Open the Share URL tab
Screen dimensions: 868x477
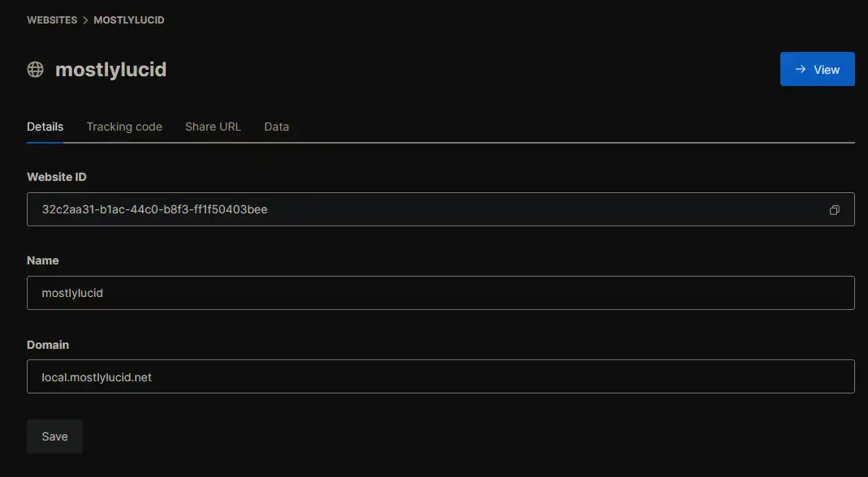pyautogui.click(x=213, y=127)
